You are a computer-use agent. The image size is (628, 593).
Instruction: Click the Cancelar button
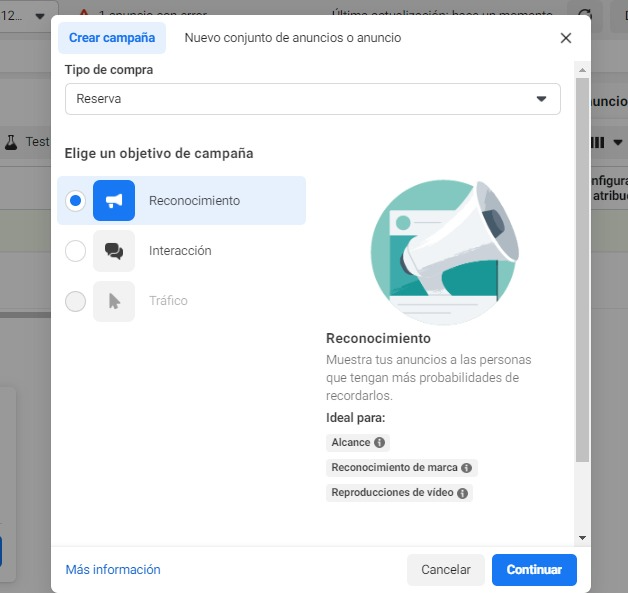445,570
